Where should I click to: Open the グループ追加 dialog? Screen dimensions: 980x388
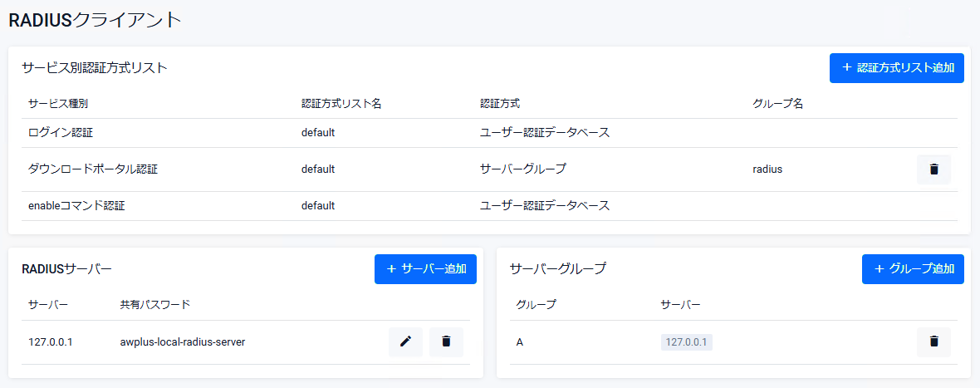pos(913,269)
